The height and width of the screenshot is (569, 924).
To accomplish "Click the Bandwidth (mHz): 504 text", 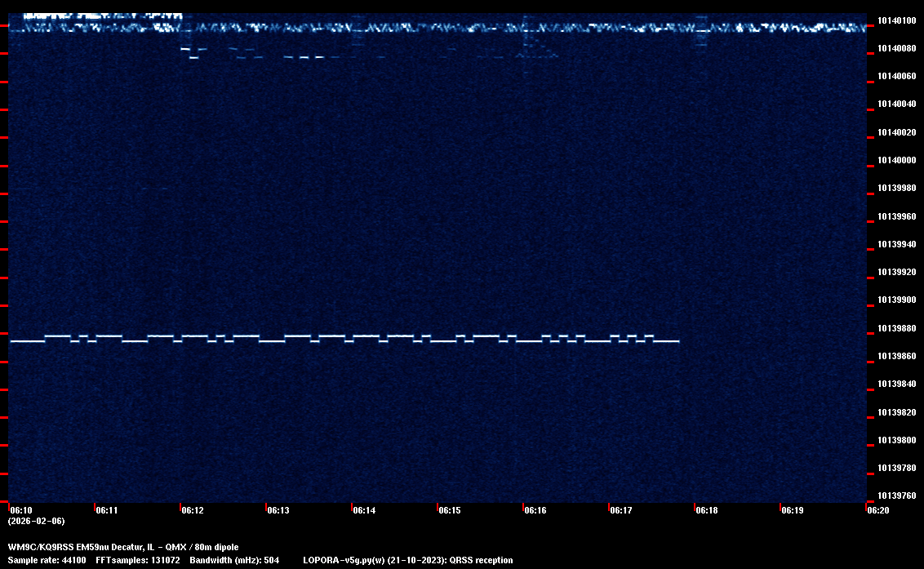I will click(234, 560).
